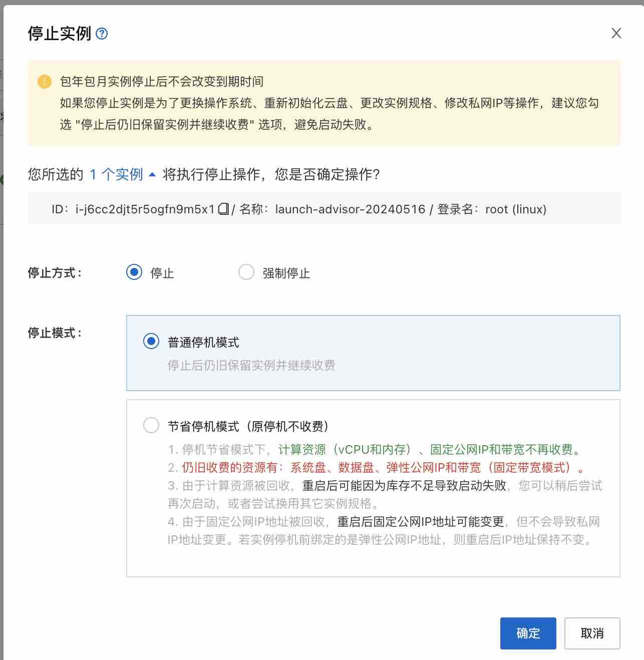Click the green 计算资源 billing note text
This screenshot has height=660, width=644.
pyautogui.click(x=302, y=450)
